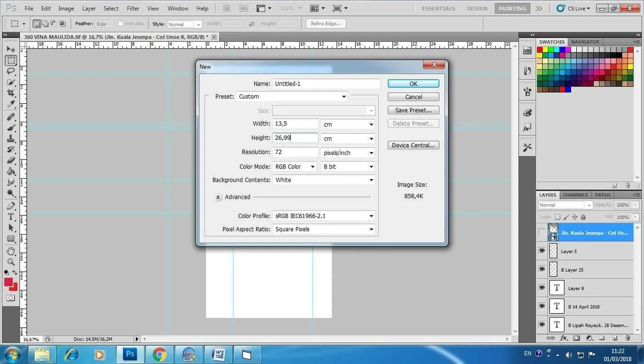Switch to the Essentials workspace

click(x=439, y=9)
